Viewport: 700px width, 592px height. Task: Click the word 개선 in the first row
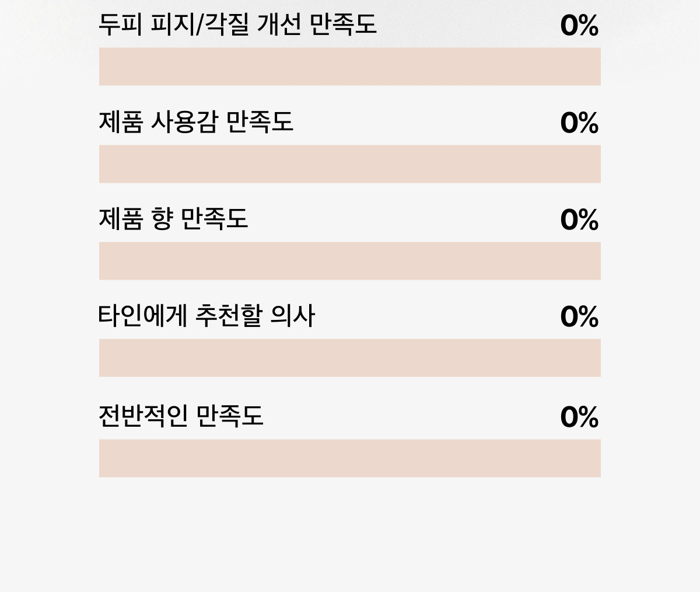click(279, 25)
